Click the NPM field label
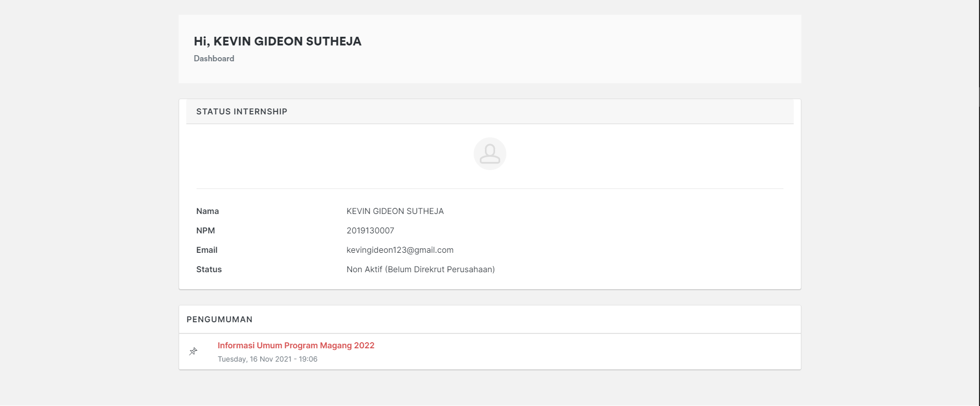Screen dimensions: 980x406 tap(206, 231)
